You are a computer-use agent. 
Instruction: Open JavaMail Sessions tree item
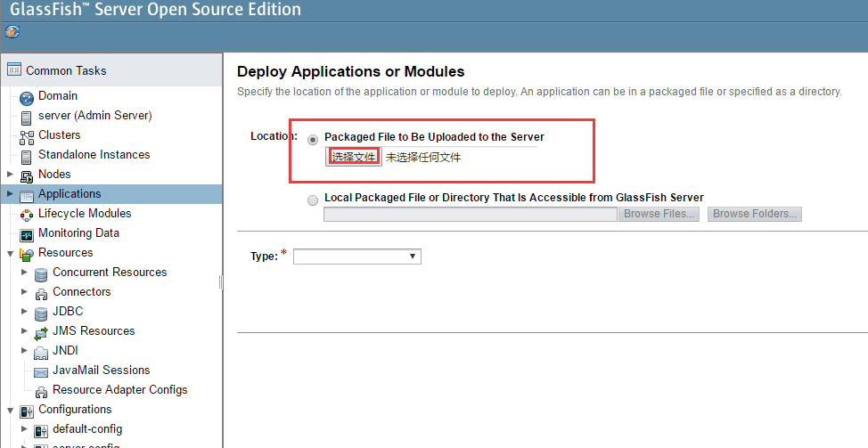(102, 370)
